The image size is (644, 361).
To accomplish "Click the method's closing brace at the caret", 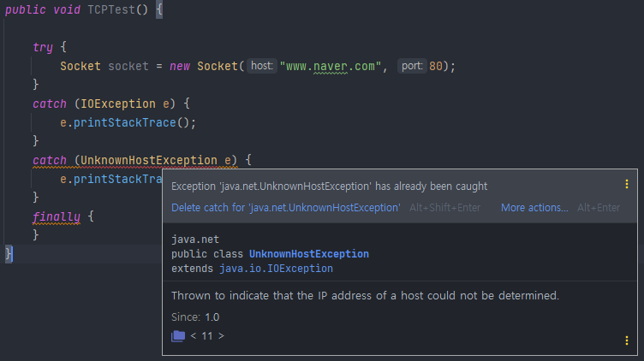I will tap(9, 253).
